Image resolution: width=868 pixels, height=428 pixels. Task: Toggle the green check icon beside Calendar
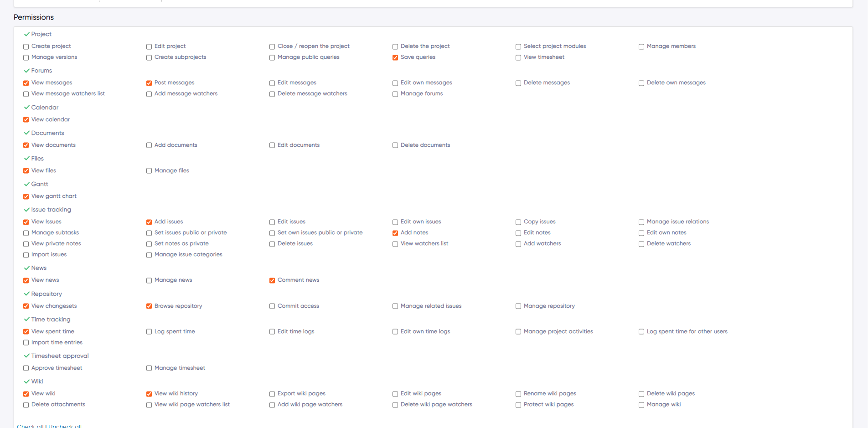point(26,107)
